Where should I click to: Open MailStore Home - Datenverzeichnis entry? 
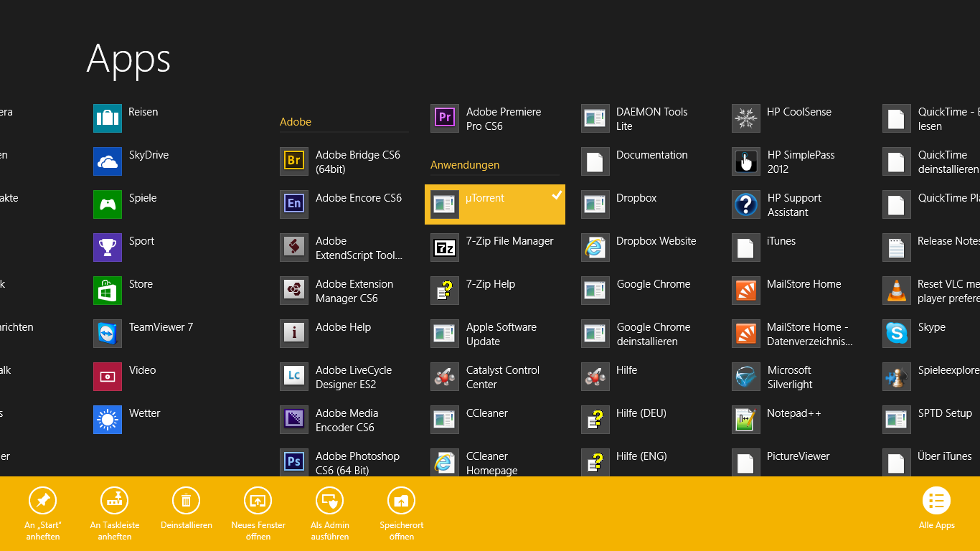click(796, 334)
